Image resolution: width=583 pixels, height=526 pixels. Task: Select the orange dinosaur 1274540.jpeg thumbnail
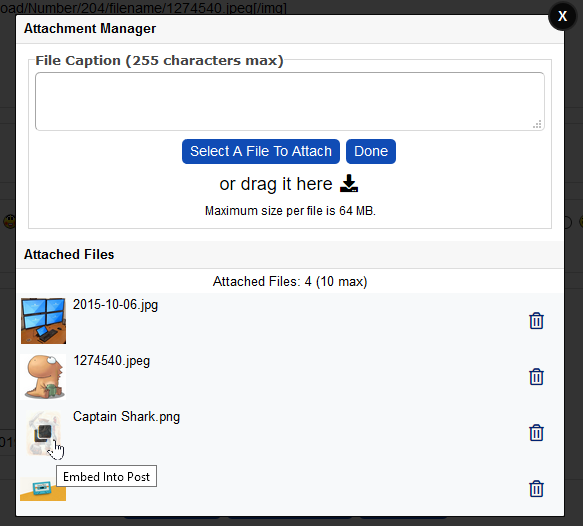coord(43,377)
